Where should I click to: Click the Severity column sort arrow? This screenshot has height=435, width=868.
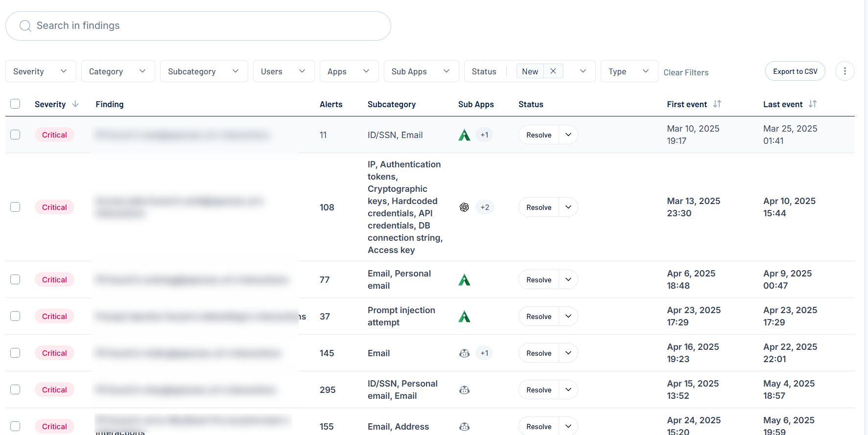[75, 104]
